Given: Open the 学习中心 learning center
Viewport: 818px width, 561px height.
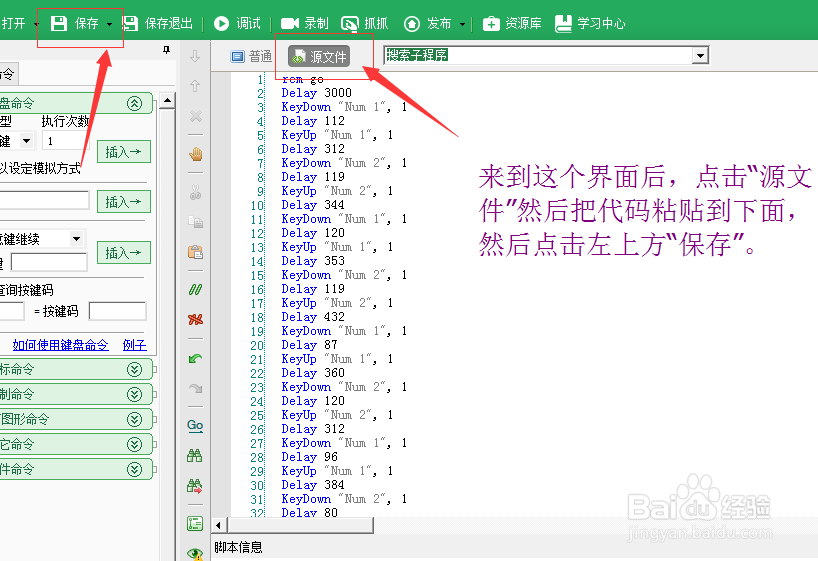Looking at the screenshot, I should point(590,23).
